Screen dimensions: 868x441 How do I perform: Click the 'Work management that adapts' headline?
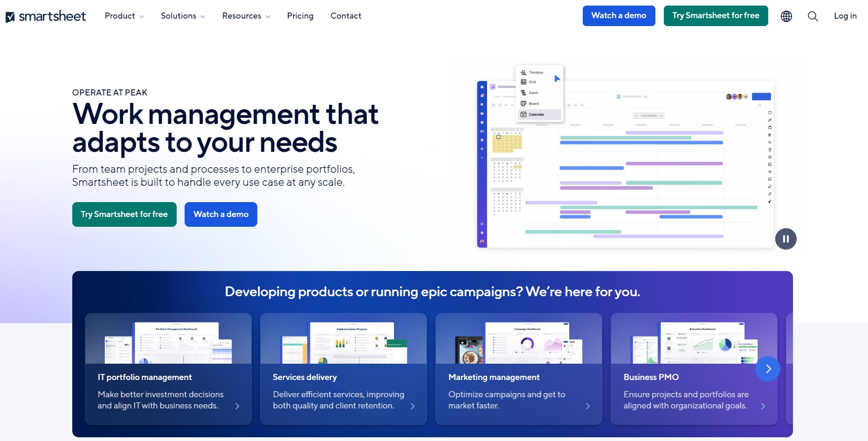[x=226, y=128]
